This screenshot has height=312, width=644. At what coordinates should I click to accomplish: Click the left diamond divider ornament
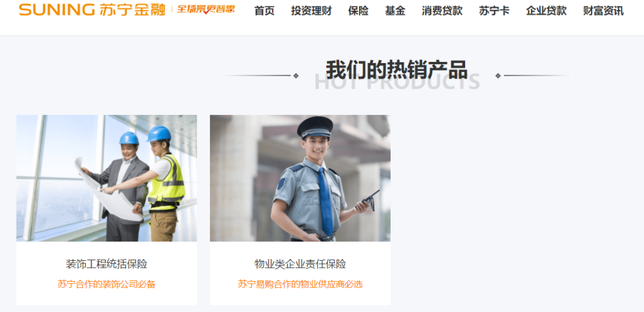(296, 76)
